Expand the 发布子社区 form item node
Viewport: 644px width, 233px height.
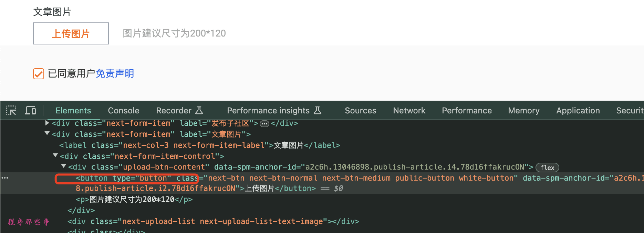click(47, 123)
